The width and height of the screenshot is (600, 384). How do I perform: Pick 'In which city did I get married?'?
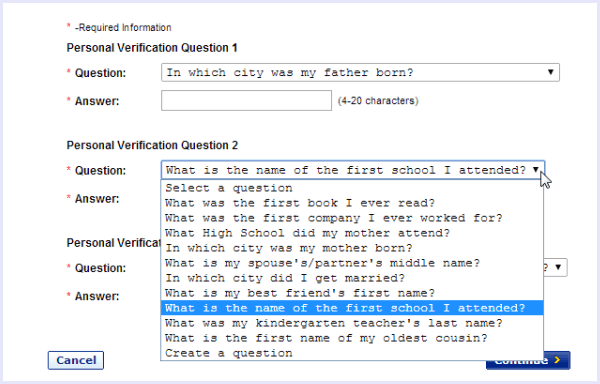coord(352,278)
